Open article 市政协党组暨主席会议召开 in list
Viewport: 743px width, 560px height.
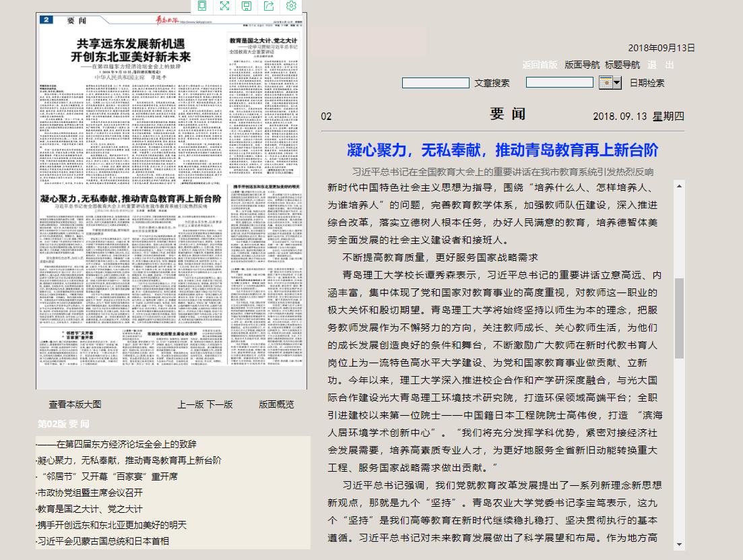coord(89,493)
